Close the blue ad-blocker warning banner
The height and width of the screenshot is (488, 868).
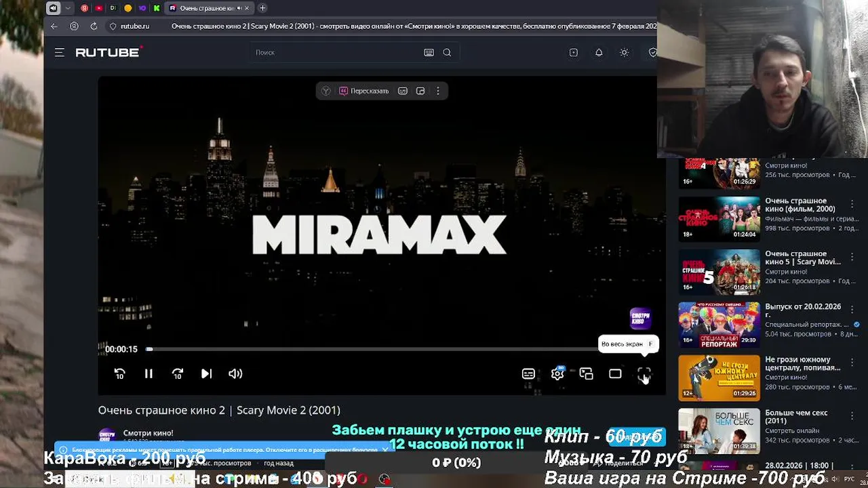click(385, 449)
